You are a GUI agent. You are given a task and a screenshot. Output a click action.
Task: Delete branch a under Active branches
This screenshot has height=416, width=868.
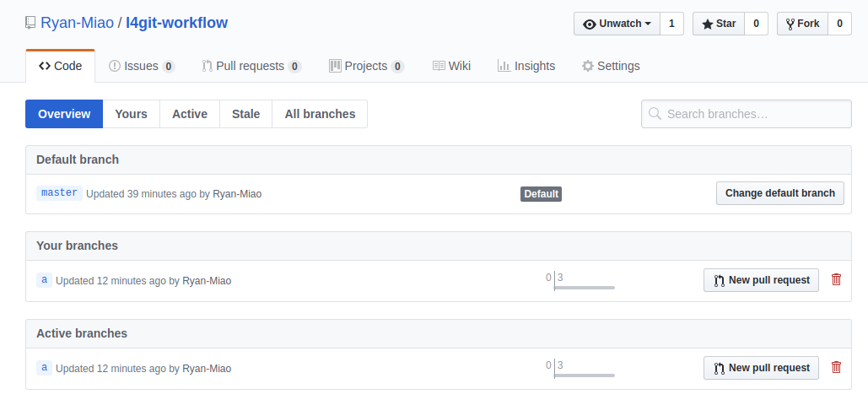pyautogui.click(x=837, y=367)
